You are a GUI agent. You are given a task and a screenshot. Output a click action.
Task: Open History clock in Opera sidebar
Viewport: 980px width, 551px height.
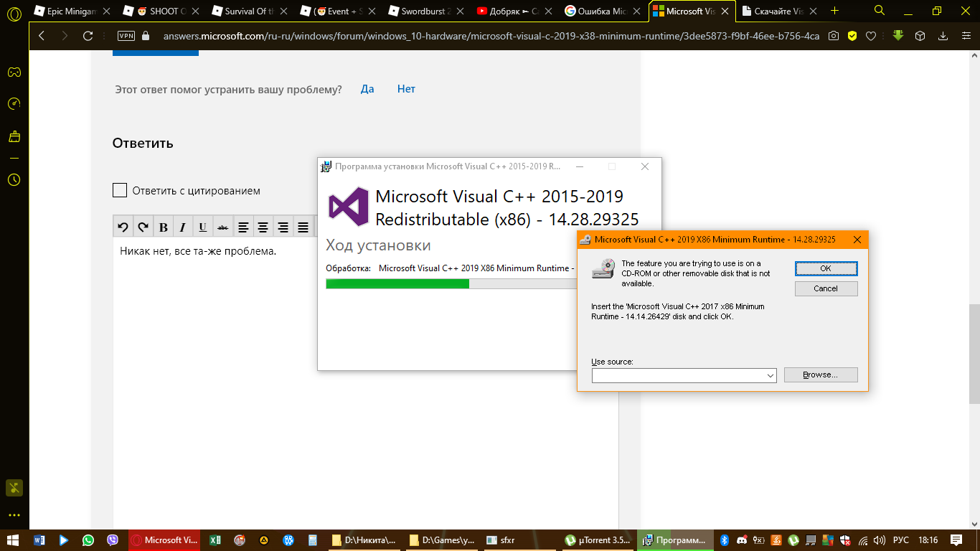click(x=14, y=180)
